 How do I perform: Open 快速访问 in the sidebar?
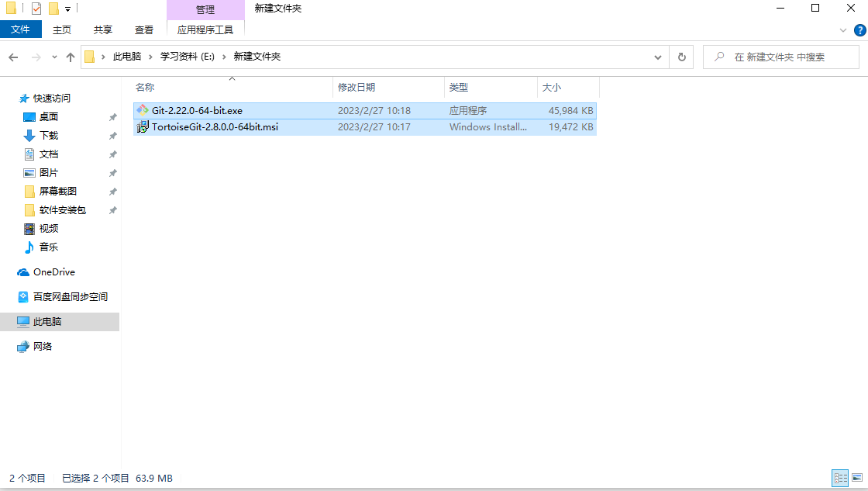pos(51,98)
